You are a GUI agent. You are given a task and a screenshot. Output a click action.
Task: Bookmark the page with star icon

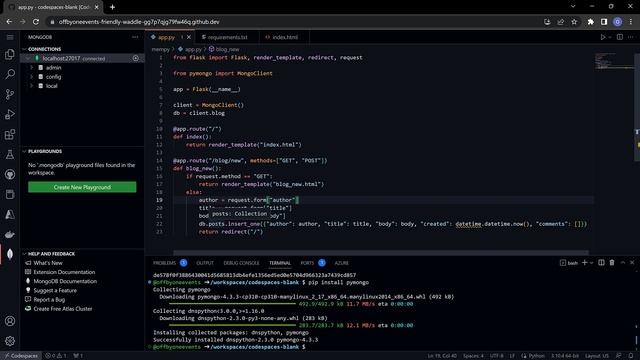pyautogui.click(x=574, y=22)
